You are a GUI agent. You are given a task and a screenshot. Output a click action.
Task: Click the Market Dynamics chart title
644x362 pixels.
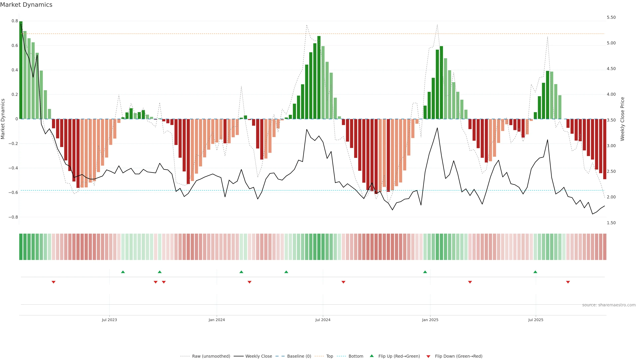pyautogui.click(x=26, y=5)
